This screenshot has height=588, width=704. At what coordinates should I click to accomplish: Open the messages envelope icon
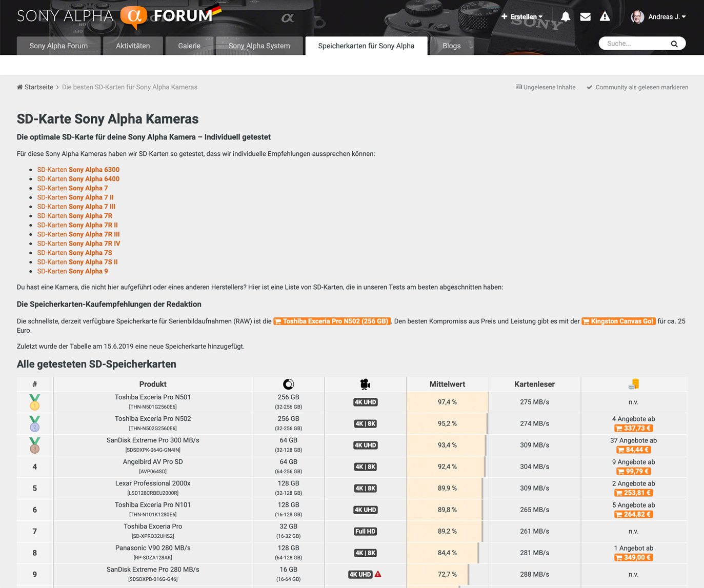(585, 16)
